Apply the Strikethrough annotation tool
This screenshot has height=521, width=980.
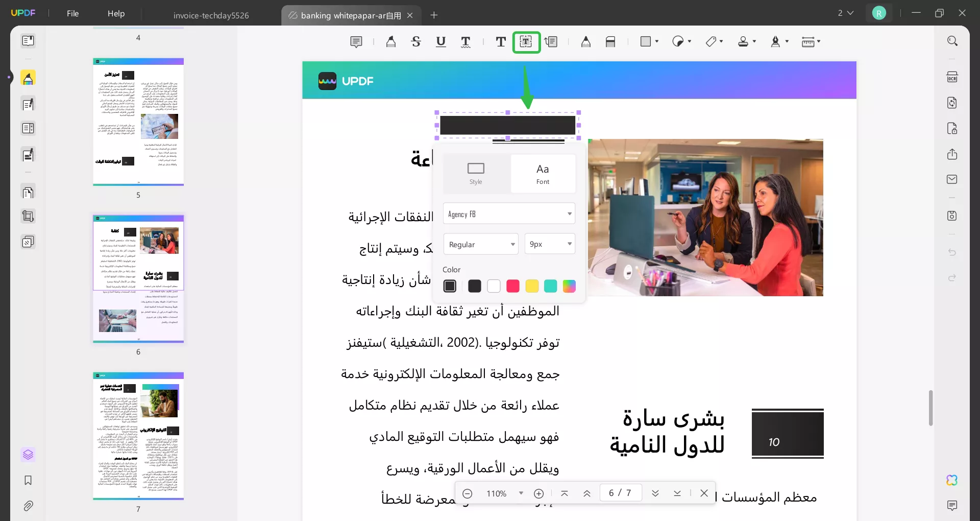click(416, 42)
